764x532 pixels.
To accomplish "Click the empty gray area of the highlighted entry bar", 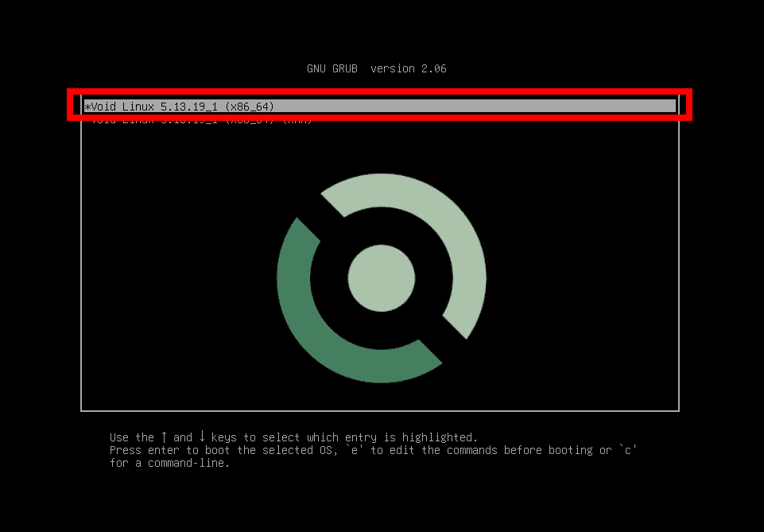I will click(475, 106).
